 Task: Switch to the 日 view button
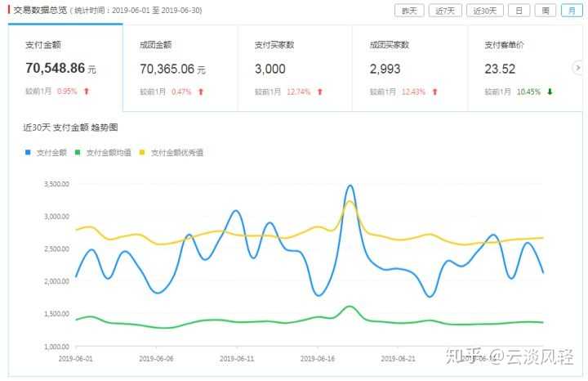tap(519, 11)
